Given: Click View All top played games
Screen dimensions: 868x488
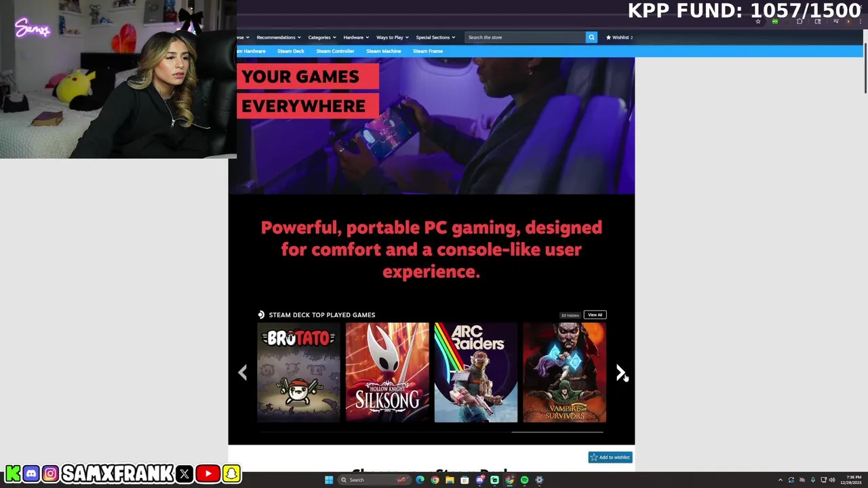Looking at the screenshot, I should (595, 314).
